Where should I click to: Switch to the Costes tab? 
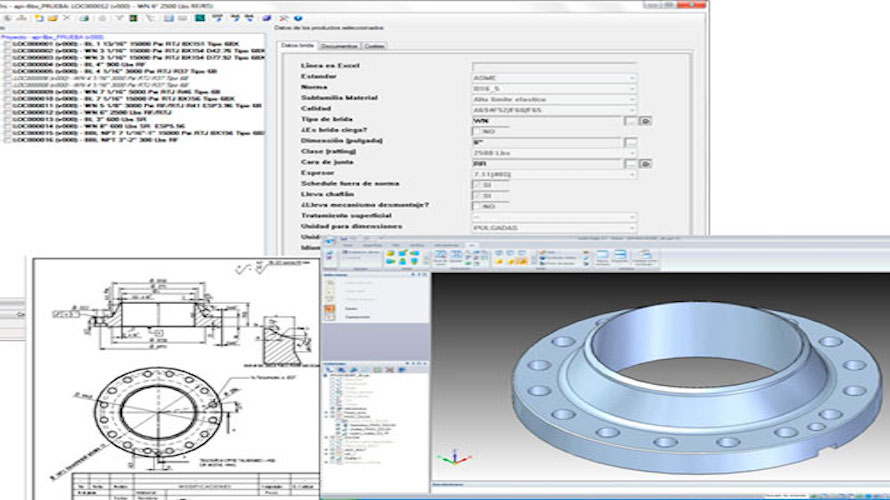point(376,46)
